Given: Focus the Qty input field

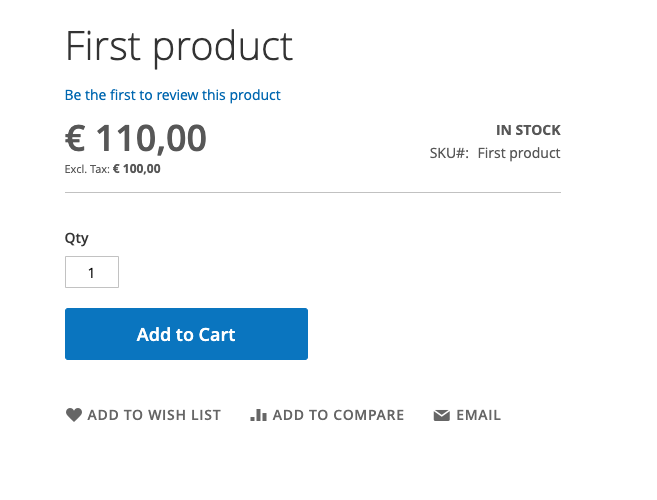Looking at the screenshot, I should [92, 272].
